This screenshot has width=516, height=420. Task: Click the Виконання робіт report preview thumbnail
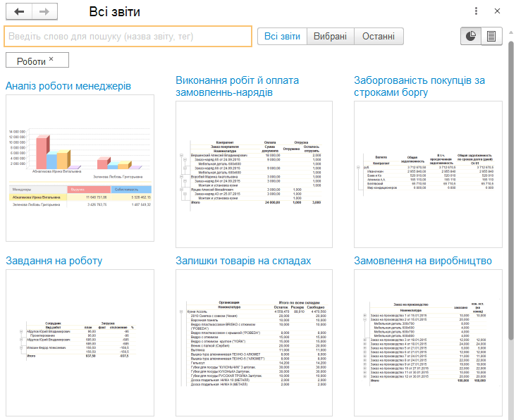pyautogui.click(x=254, y=174)
